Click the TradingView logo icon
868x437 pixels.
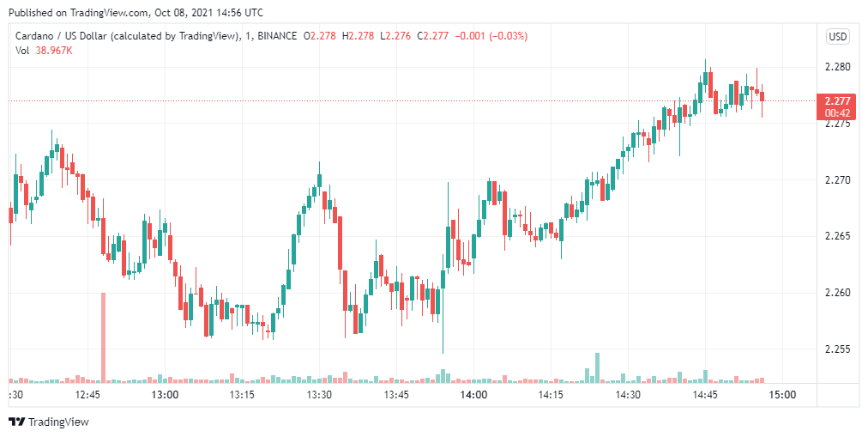point(16,422)
